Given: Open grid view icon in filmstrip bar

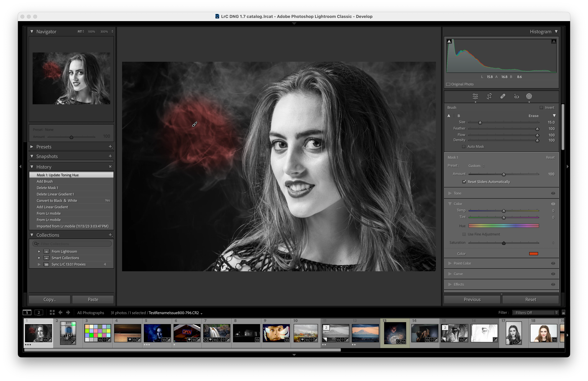Looking at the screenshot, I should coord(52,313).
